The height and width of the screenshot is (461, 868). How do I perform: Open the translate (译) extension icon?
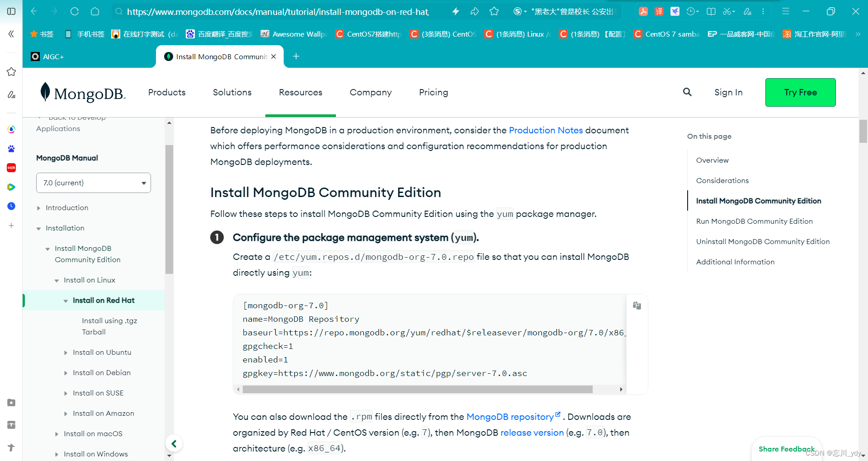coord(659,11)
